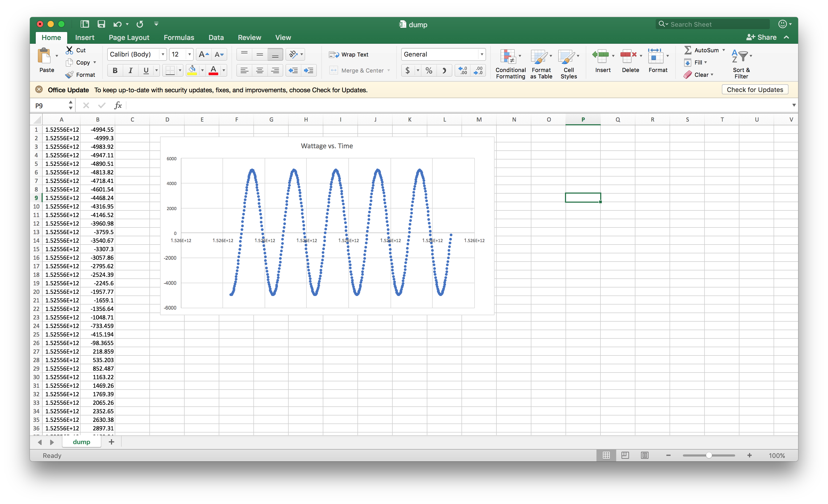Click the Insert cells icon
828x504 pixels.
point(601,56)
